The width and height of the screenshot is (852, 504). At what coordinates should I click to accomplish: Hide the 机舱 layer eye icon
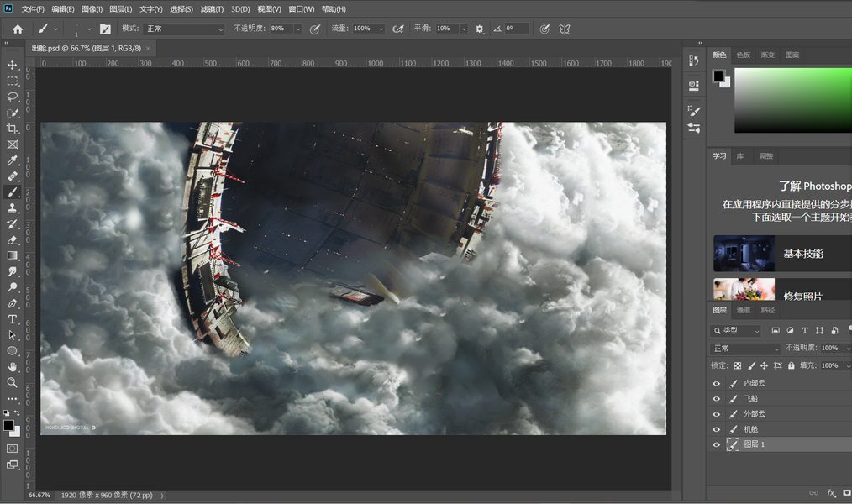point(717,429)
